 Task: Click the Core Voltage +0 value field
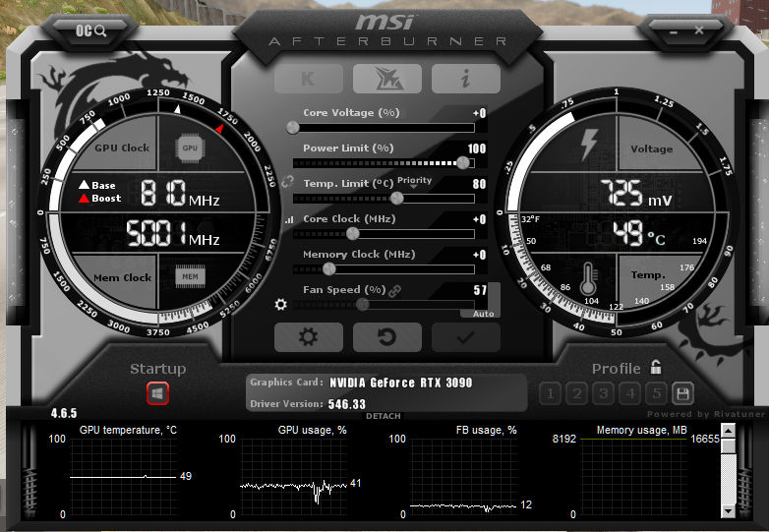(479, 113)
